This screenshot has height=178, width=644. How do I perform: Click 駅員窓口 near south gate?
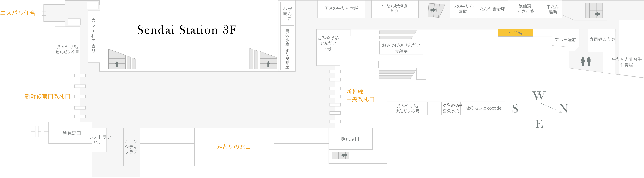coord(70,133)
